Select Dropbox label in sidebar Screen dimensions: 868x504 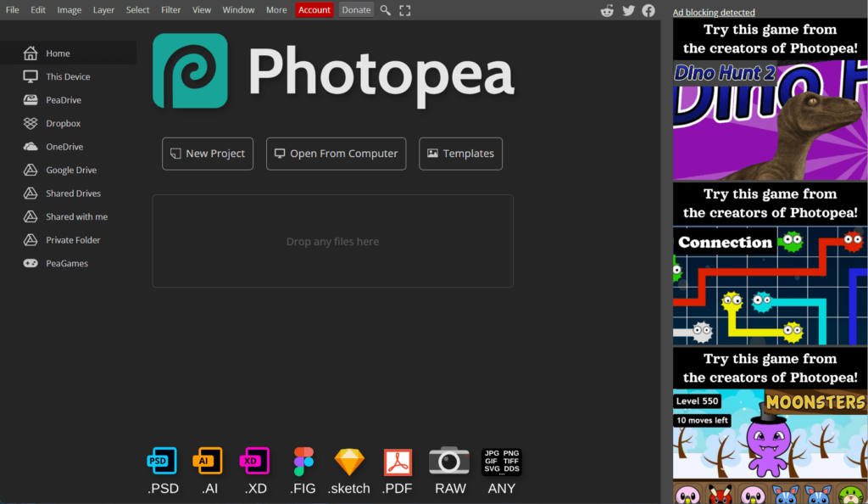click(x=63, y=123)
